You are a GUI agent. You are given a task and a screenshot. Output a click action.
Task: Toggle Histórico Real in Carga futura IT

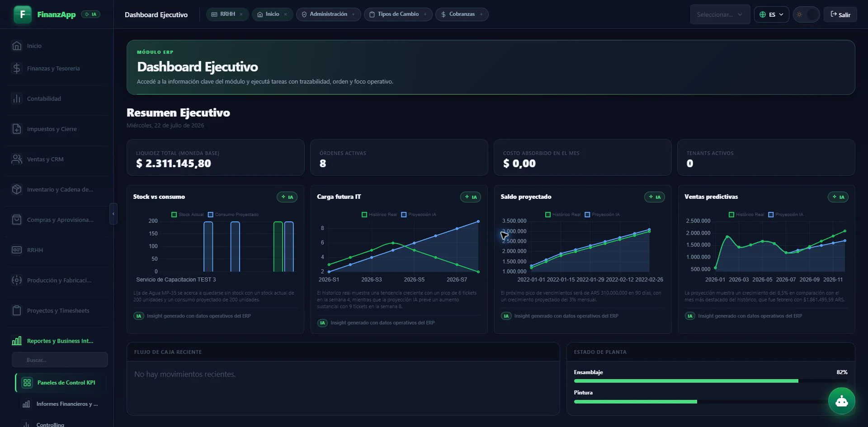379,215
